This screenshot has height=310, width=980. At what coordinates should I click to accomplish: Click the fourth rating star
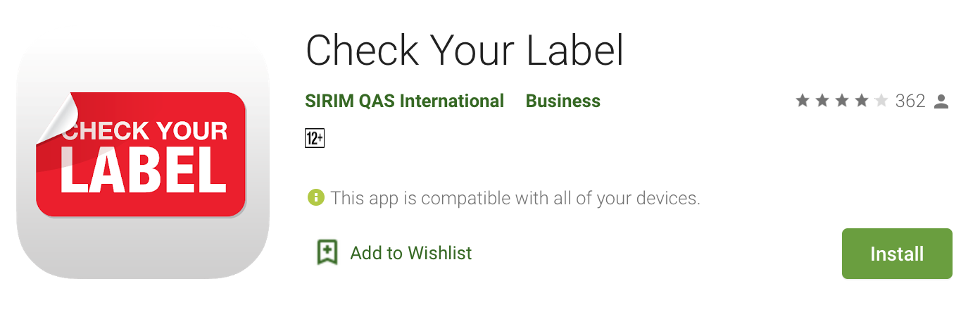click(862, 101)
